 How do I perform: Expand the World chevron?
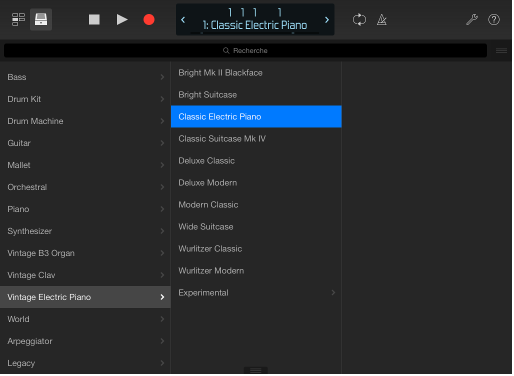(x=162, y=319)
